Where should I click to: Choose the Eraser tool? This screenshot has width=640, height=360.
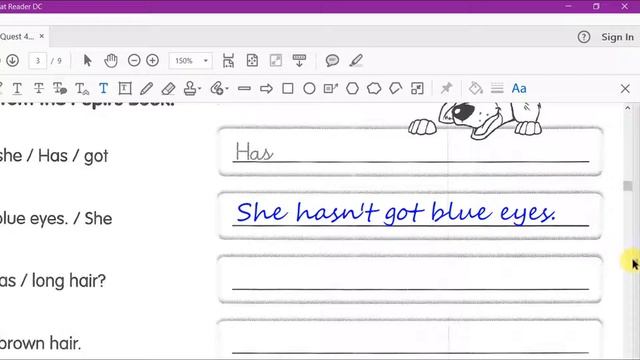168,89
